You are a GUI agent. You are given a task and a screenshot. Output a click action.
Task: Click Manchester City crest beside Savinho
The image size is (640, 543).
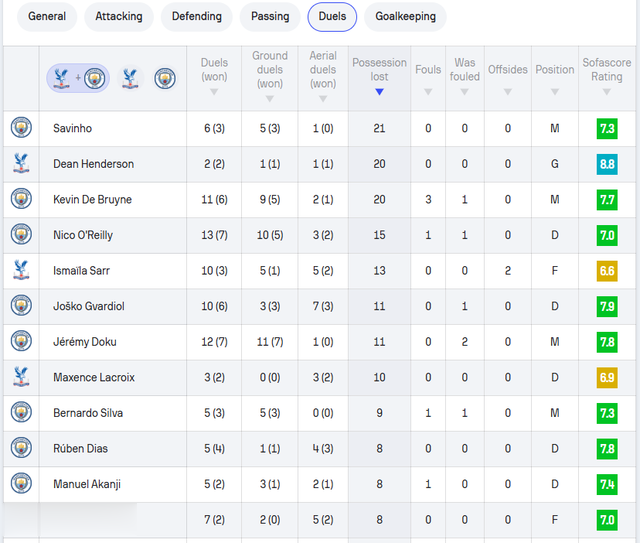(21, 127)
